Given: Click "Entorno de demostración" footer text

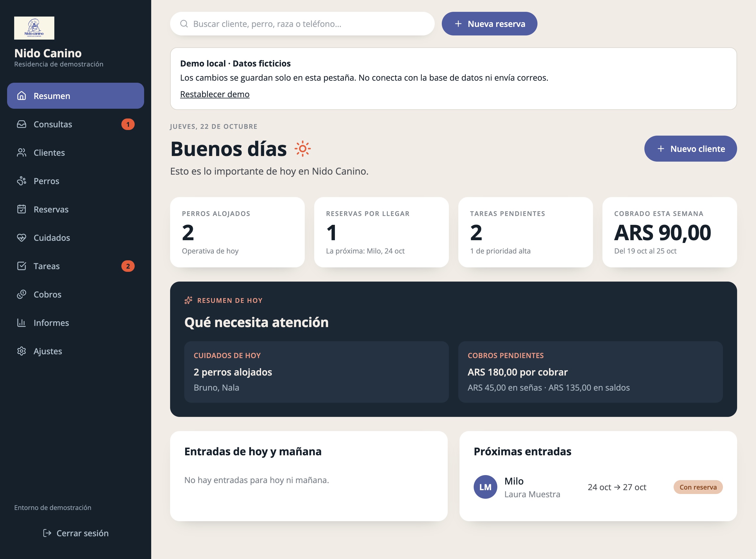Looking at the screenshot, I should point(53,507).
